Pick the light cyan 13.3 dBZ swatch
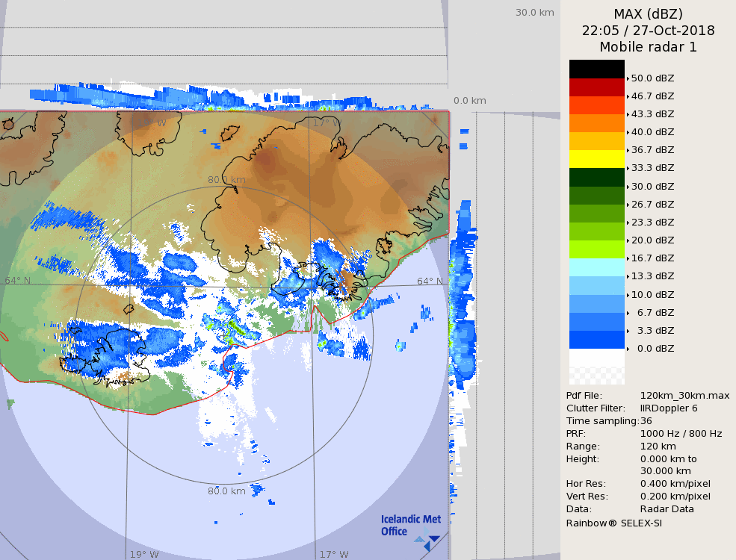The height and width of the screenshot is (560, 736). 596,267
